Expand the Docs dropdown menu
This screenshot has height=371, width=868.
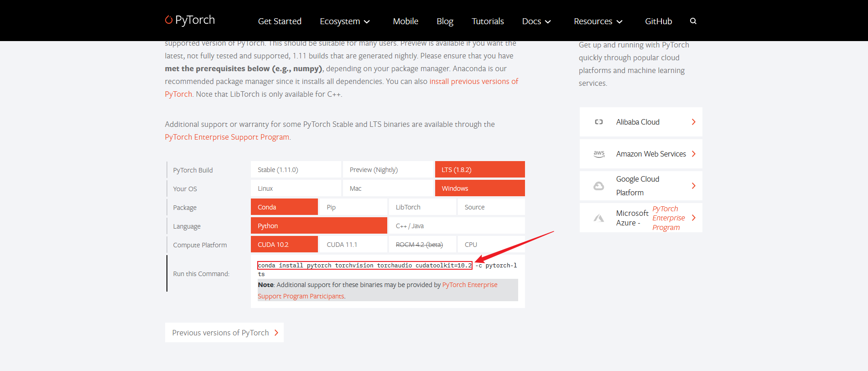[x=536, y=21]
